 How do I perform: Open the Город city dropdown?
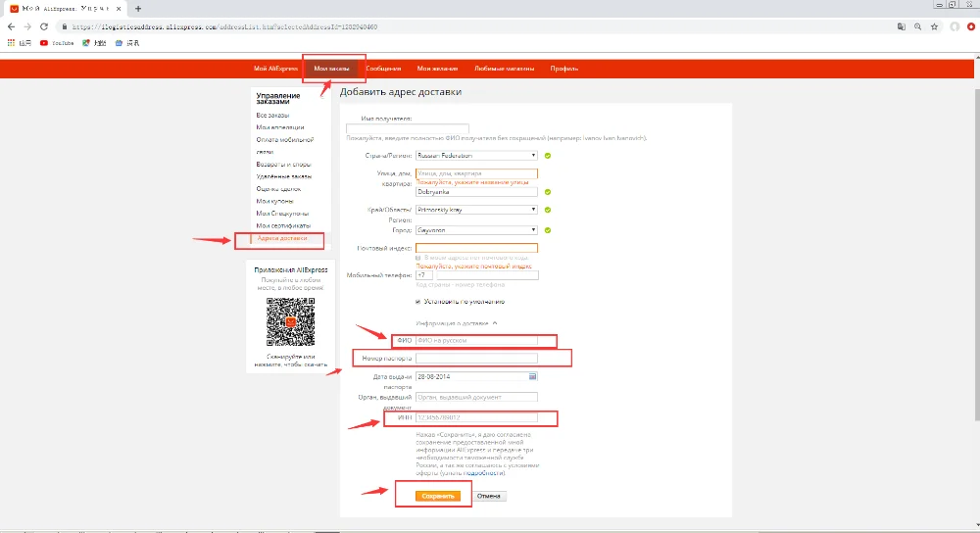pos(476,230)
